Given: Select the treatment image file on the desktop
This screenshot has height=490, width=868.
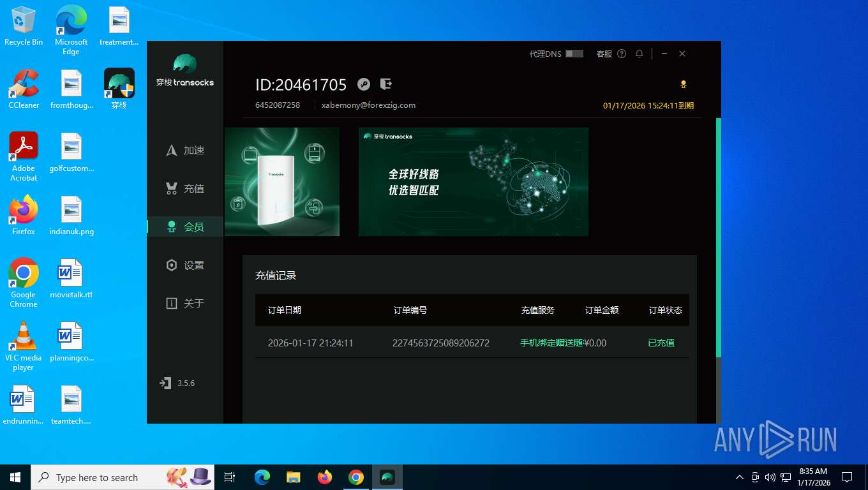Looking at the screenshot, I should pyautogui.click(x=119, y=27).
